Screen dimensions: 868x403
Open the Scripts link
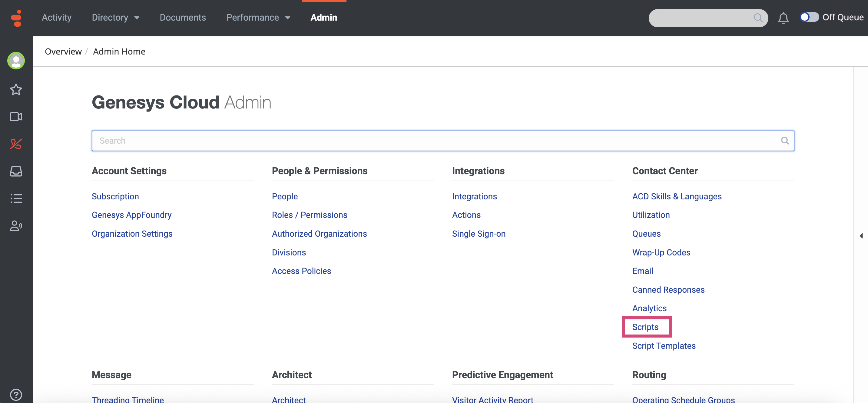coord(645,327)
